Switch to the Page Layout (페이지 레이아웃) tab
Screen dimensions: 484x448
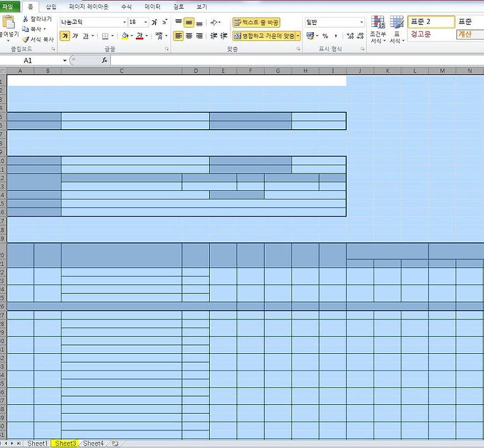[89, 7]
